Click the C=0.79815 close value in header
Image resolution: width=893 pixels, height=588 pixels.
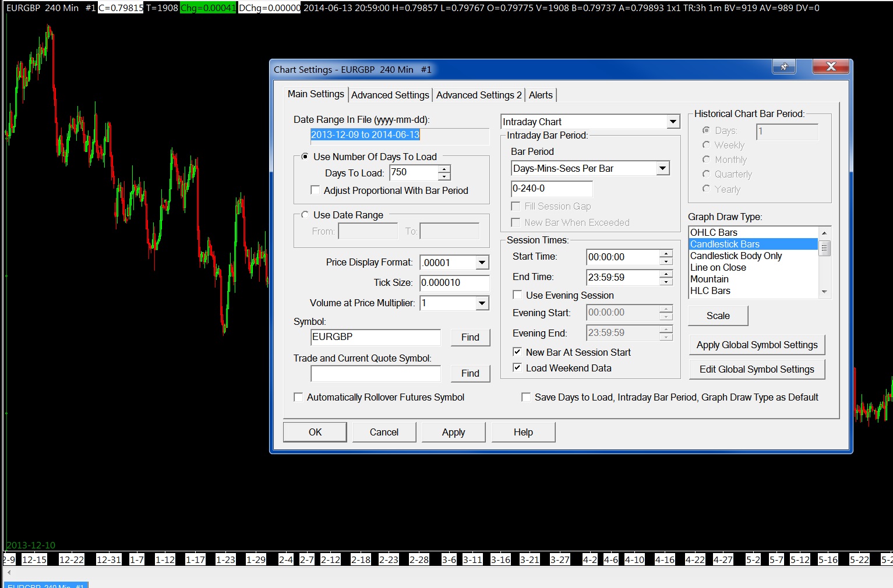[x=121, y=8]
